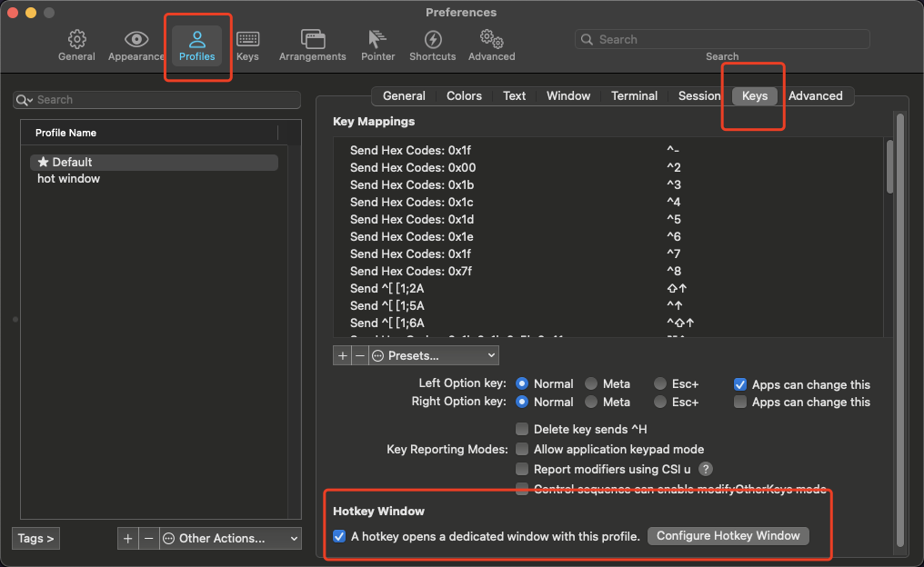This screenshot has width=924, height=567.
Task: Switch to the Text tab
Action: [514, 96]
